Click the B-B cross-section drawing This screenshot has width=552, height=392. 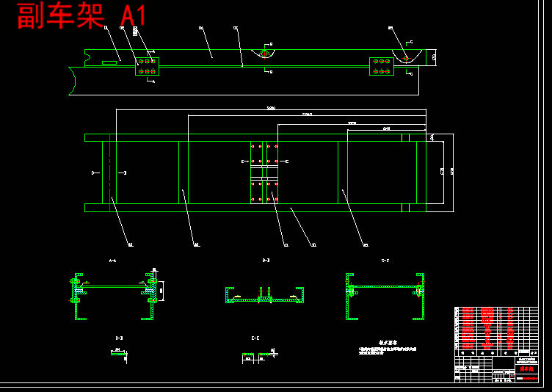(265, 295)
